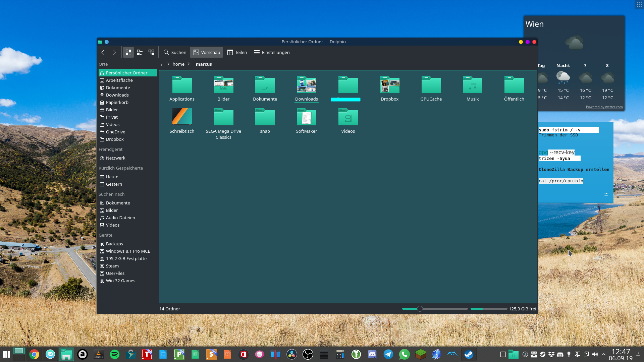Click breadcrumb chevron after home
Viewport: 644px width, 362px height.
[x=189, y=64]
